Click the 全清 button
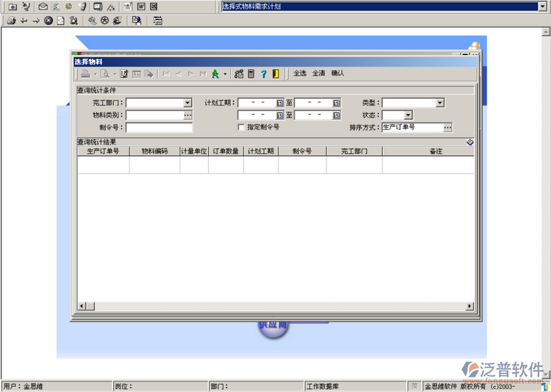Screen dimensions: 551x392 [x=319, y=73]
